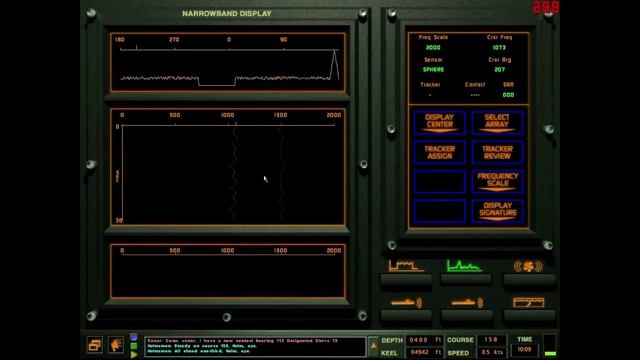Push the grey button under broadband icon
This screenshot has height=360, width=640.
click(406, 280)
